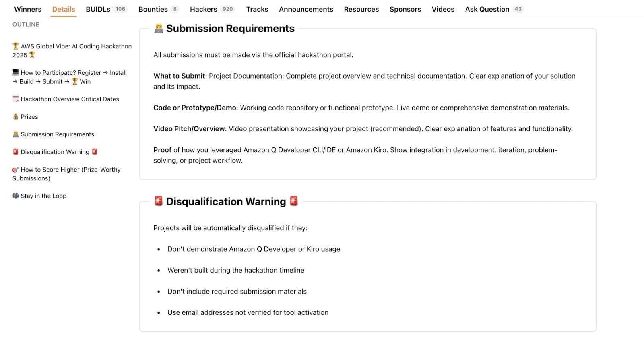Click the BUIDLs count badge 106

[120, 9]
